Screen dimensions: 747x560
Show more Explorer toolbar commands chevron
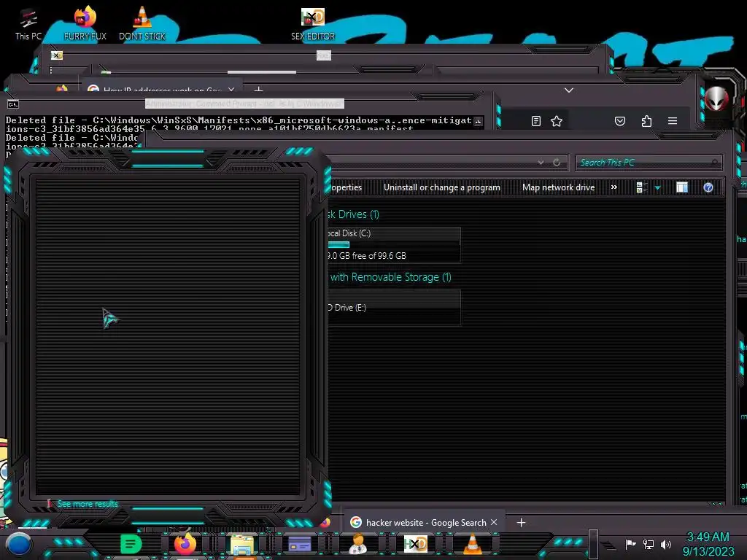click(614, 187)
